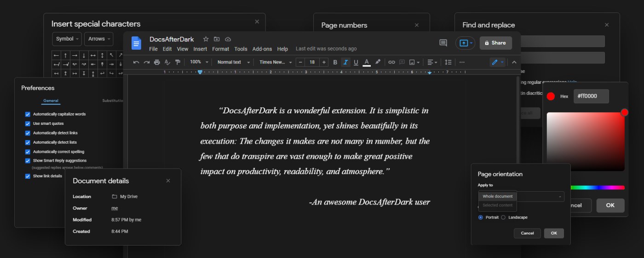Open the Apply to dropdown in Page orientation
The width and height of the screenshot is (644, 258).
pyautogui.click(x=521, y=196)
